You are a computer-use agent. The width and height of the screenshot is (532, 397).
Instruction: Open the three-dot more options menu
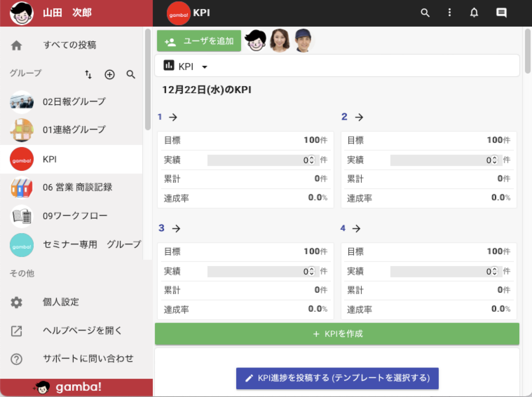point(449,13)
